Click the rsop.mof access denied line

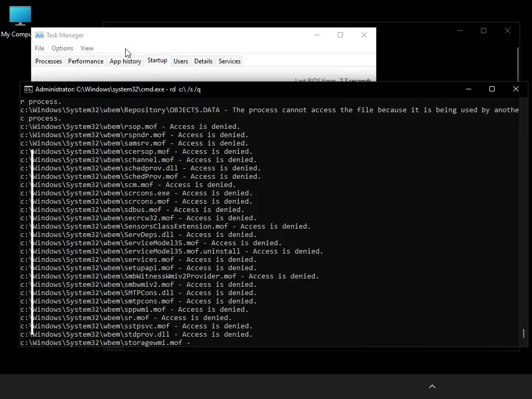pyautogui.click(x=130, y=127)
